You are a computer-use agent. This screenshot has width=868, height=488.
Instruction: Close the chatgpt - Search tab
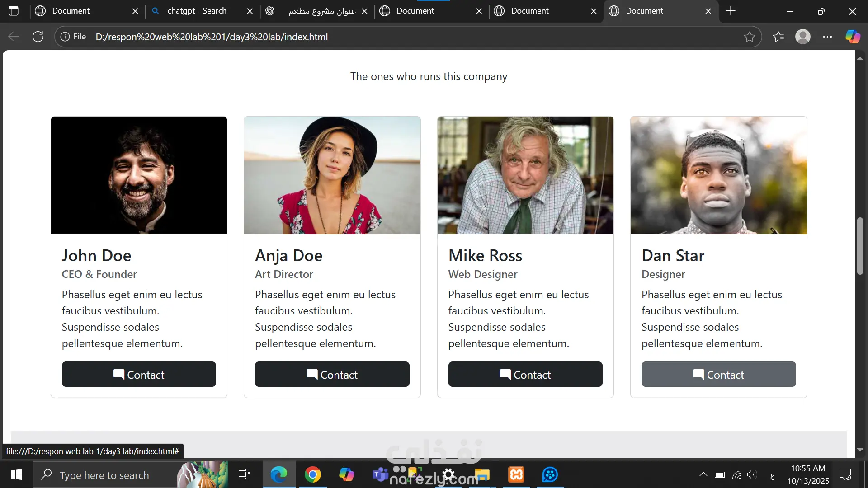coord(250,11)
